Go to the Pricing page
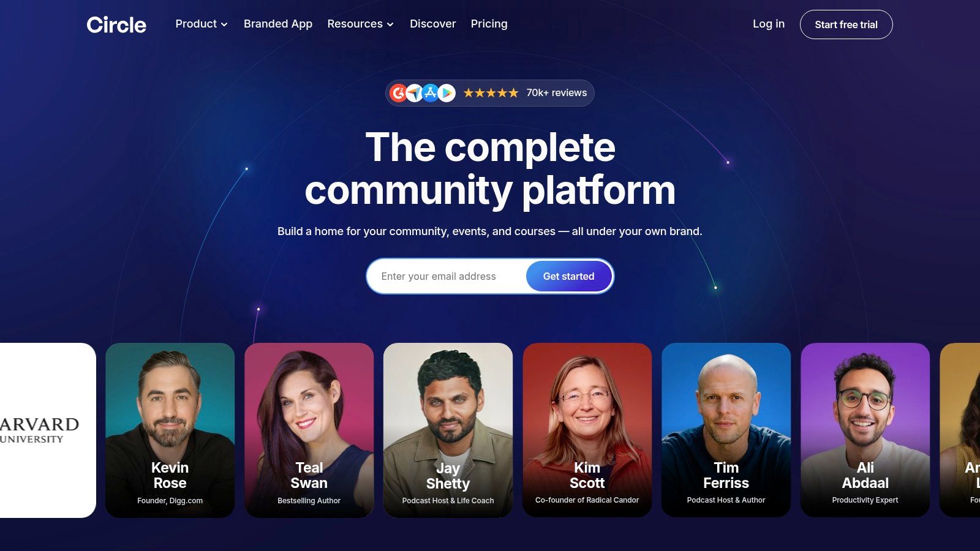Image resolution: width=980 pixels, height=551 pixels. click(489, 24)
